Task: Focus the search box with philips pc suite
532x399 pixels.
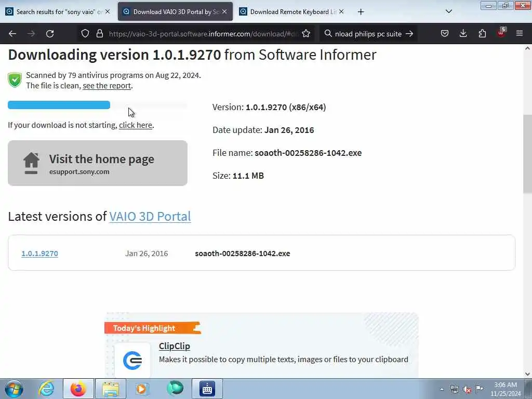Action: 368,34
